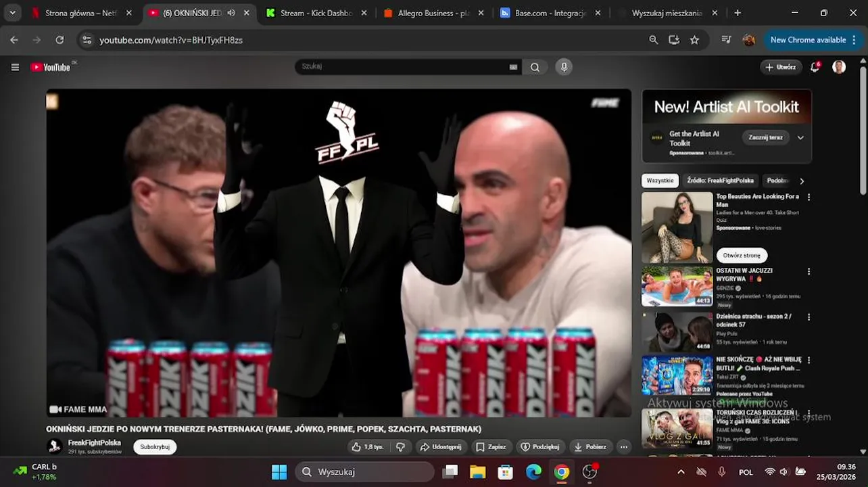Open options for Top Beauties ad
This screenshot has width=868, height=487.
[x=809, y=198]
